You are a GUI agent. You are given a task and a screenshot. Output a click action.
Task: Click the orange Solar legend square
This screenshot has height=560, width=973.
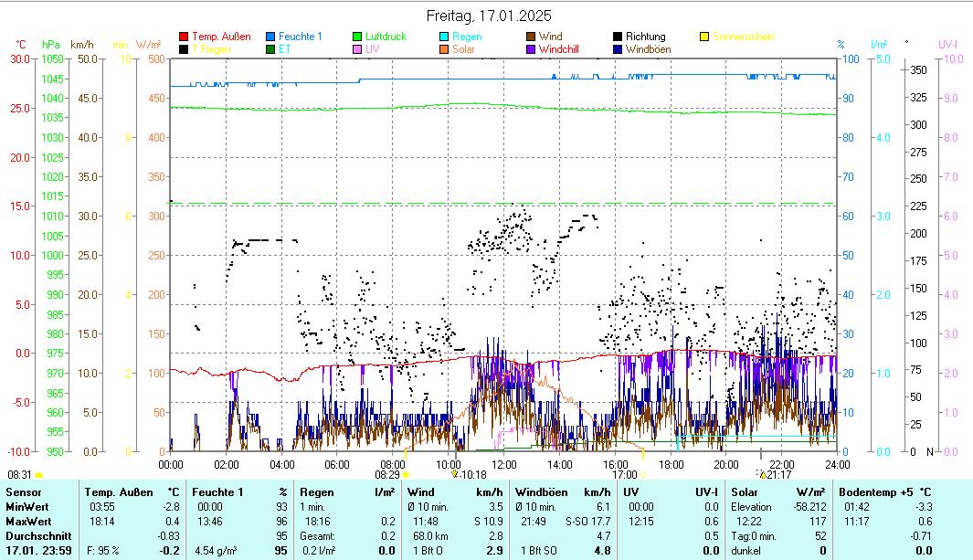coord(445,49)
